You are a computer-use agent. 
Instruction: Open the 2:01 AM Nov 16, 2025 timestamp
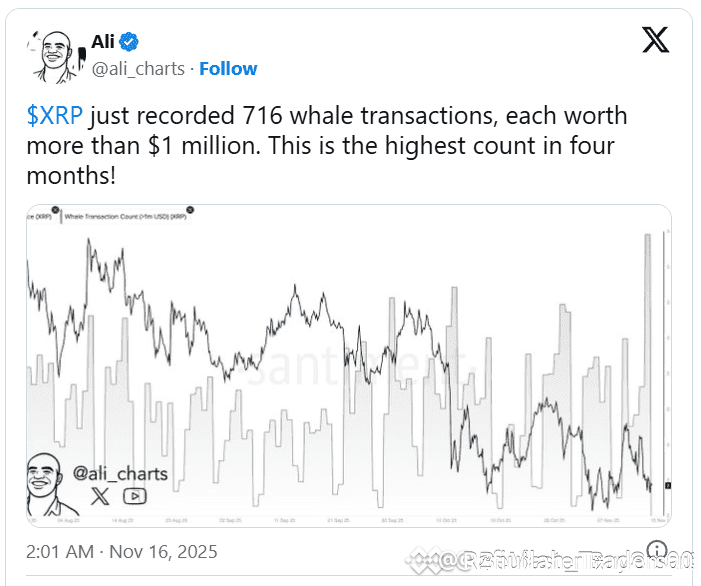(122, 552)
